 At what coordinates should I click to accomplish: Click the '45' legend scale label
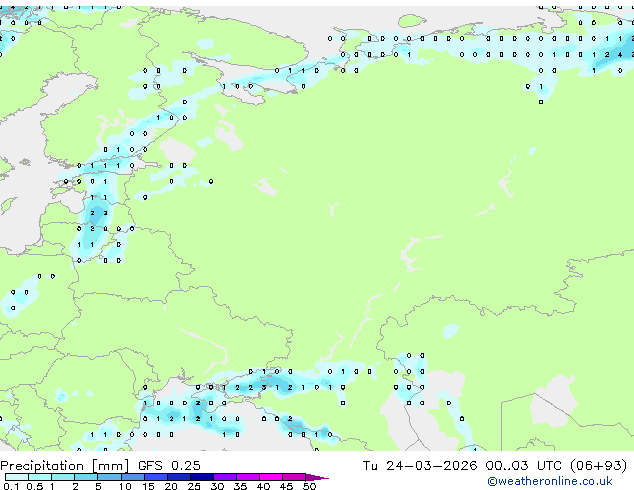pos(286,486)
